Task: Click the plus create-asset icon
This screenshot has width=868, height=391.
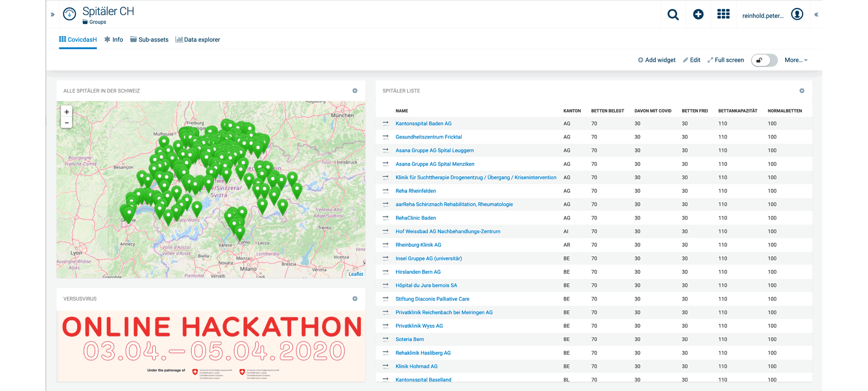Action: 698,14
